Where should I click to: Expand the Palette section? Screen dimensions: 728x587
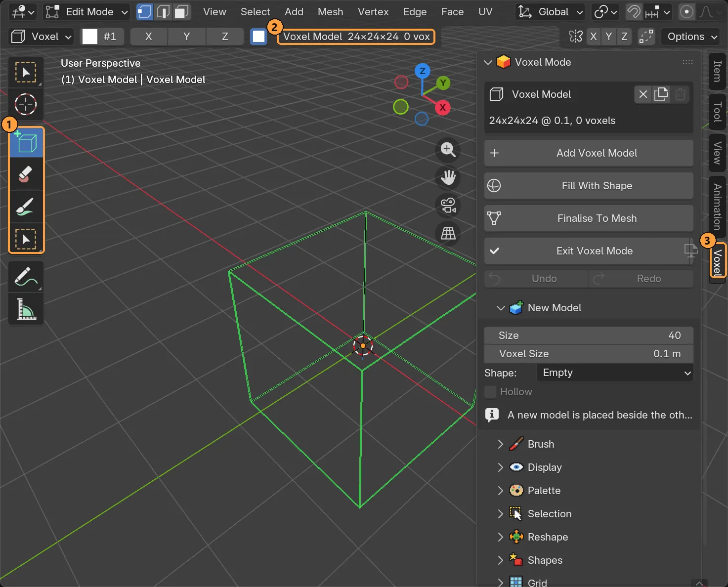point(501,491)
